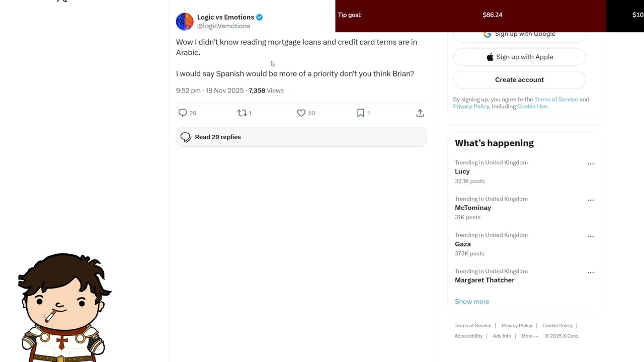Click the Tip goal progress bar

coord(470,15)
